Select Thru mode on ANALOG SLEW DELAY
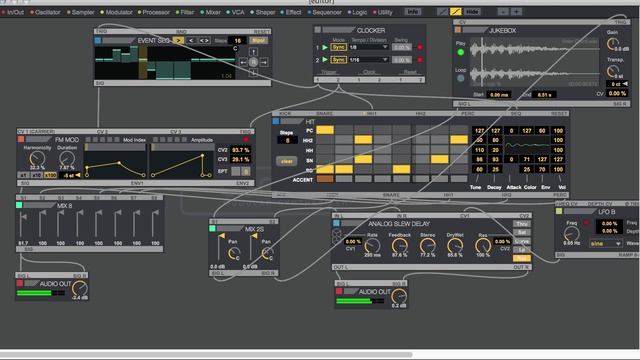640x360 pixels. (x=522, y=224)
